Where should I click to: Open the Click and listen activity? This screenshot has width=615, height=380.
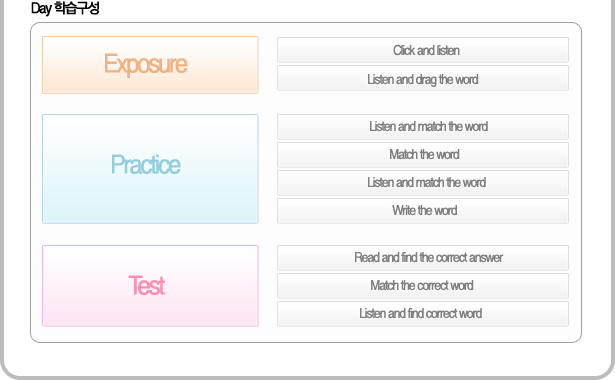(x=423, y=50)
